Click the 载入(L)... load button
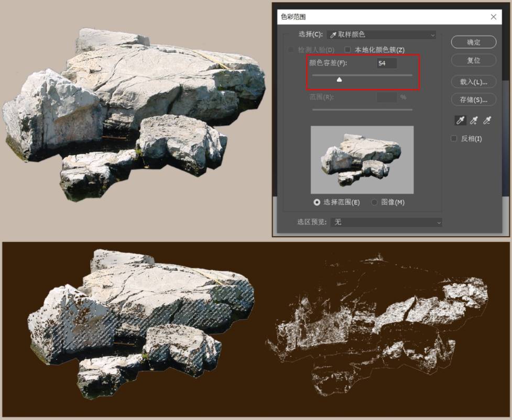Viewport: 512px width, 420px height. click(473, 82)
